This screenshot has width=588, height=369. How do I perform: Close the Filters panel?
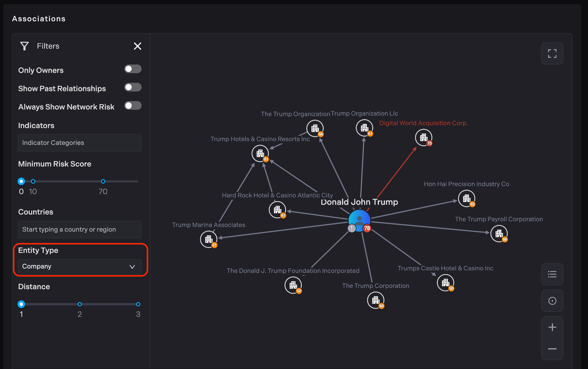(137, 46)
